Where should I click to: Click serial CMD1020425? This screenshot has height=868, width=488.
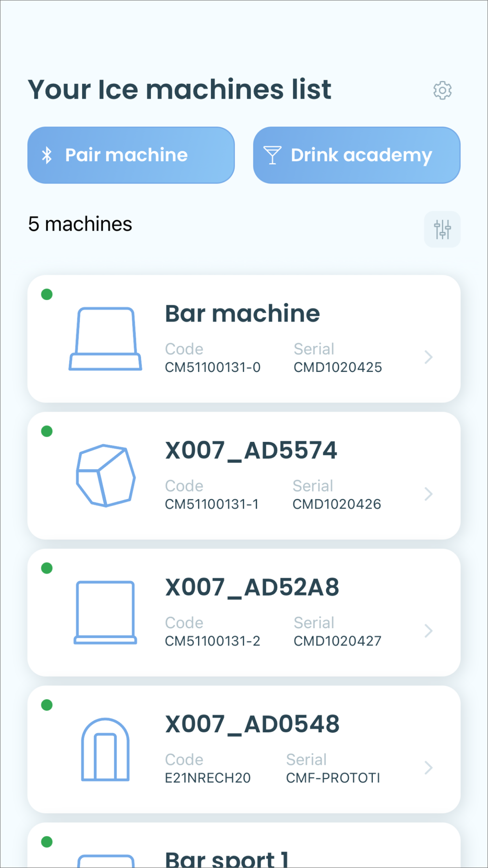(338, 367)
